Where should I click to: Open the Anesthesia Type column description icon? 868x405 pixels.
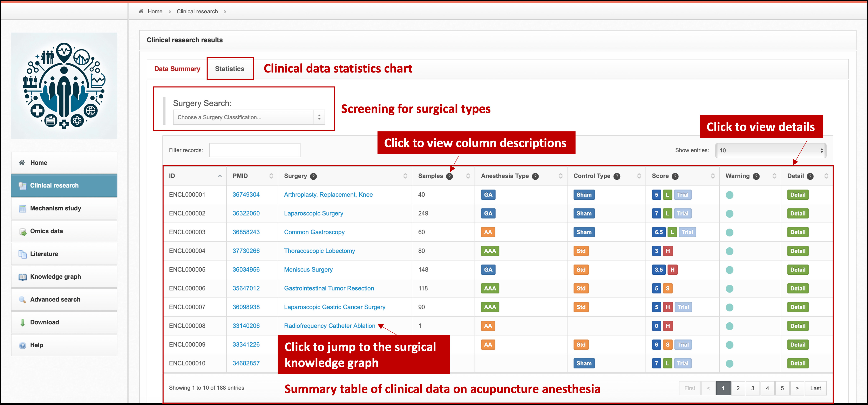[535, 176]
